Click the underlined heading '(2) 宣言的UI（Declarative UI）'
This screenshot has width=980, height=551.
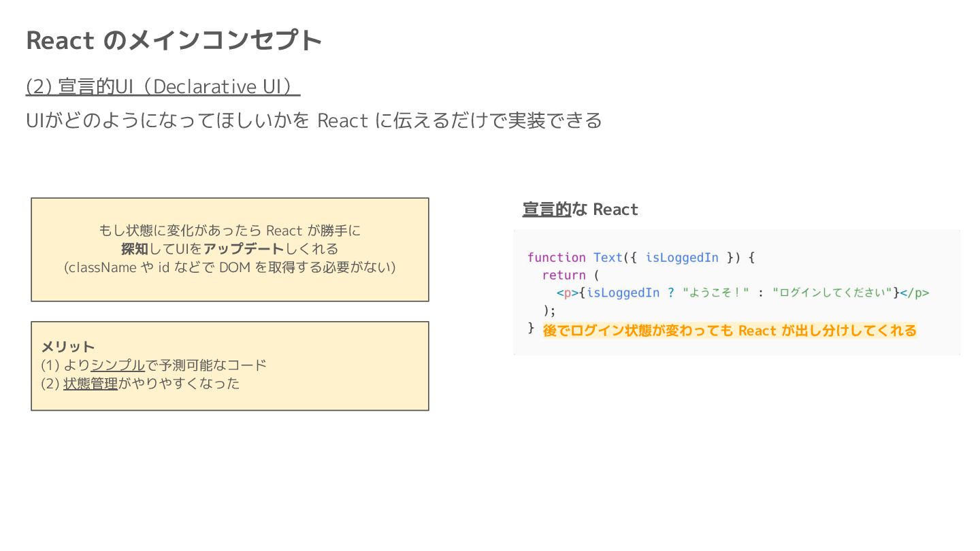[x=163, y=87]
